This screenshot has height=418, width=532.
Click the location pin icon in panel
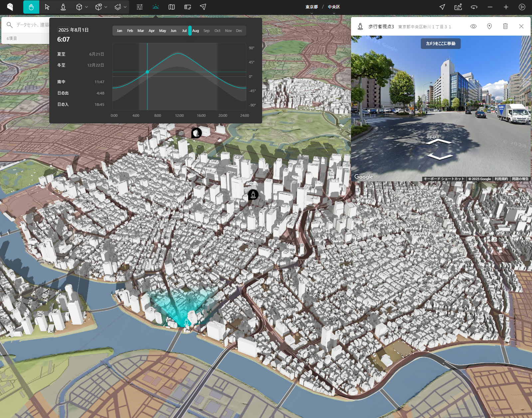tap(489, 26)
